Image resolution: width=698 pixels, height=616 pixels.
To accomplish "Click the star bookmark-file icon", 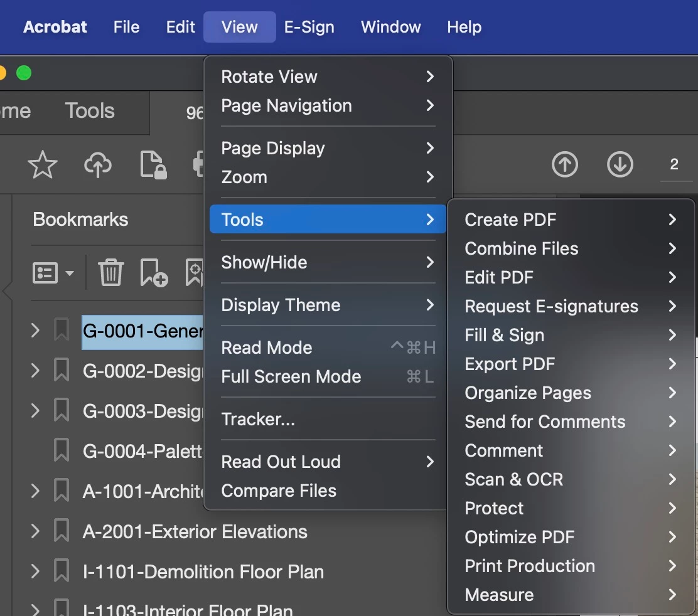I will [43, 164].
